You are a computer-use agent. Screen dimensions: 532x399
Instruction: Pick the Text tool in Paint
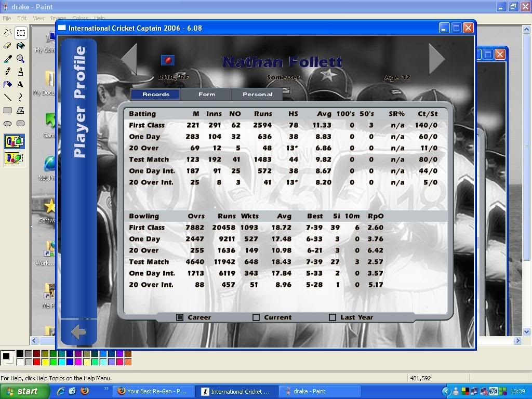coord(21,85)
